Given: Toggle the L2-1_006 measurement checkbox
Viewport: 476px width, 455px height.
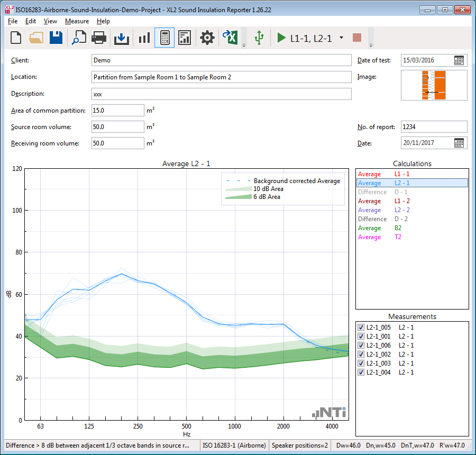Looking at the screenshot, I should tap(361, 345).
